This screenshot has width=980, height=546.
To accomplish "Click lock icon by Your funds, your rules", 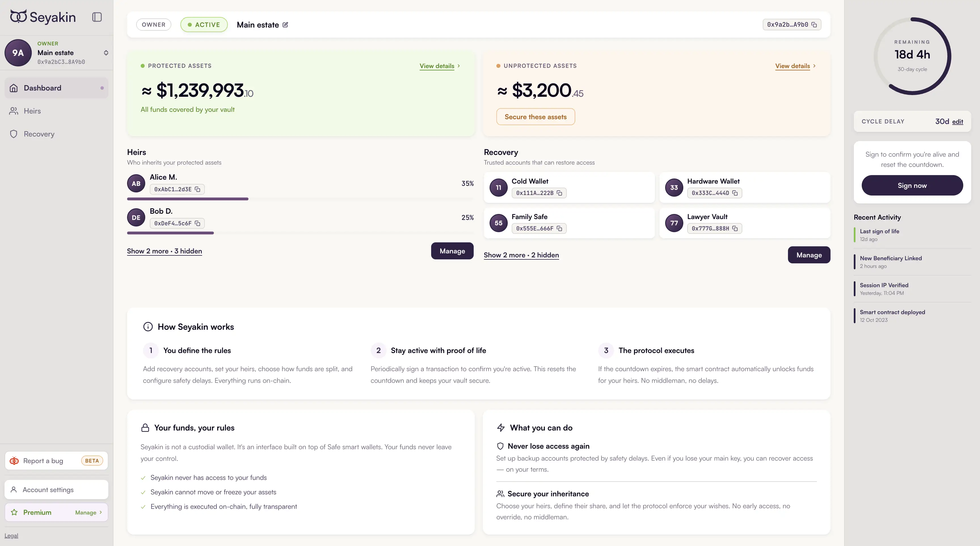I will point(145,428).
